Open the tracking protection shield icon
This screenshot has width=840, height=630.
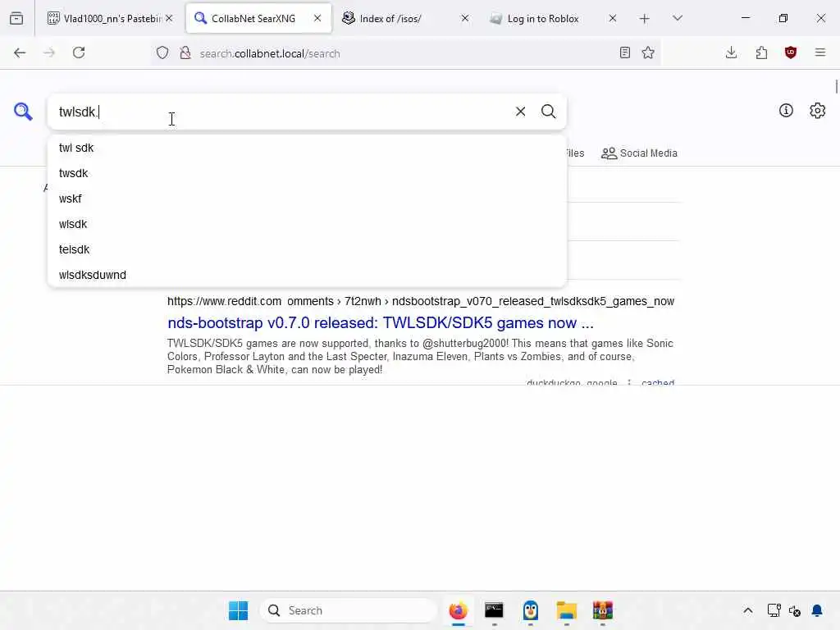[162, 52]
